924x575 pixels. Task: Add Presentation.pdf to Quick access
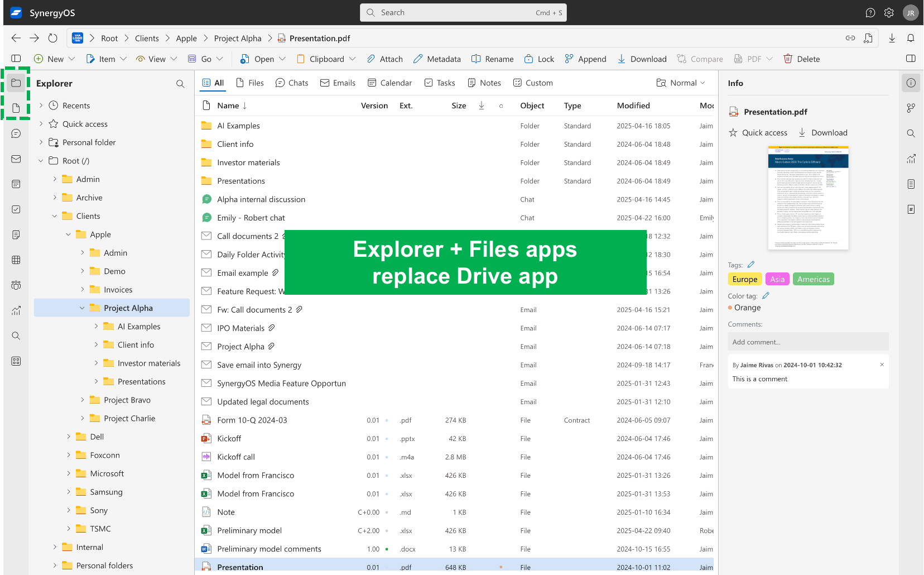coord(758,133)
